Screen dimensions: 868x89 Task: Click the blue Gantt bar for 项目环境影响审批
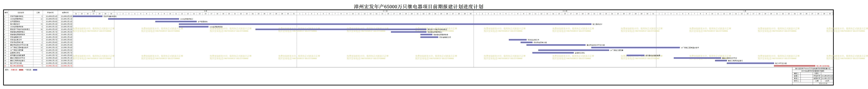point(88,16)
